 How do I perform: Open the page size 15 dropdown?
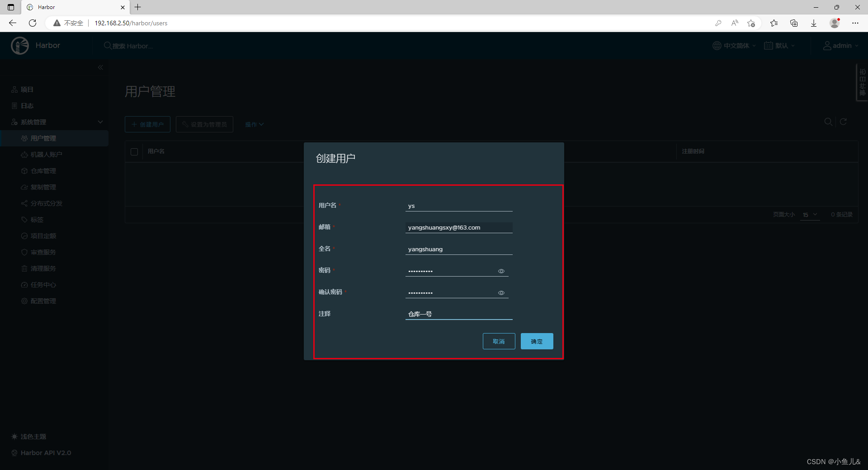[810, 215]
